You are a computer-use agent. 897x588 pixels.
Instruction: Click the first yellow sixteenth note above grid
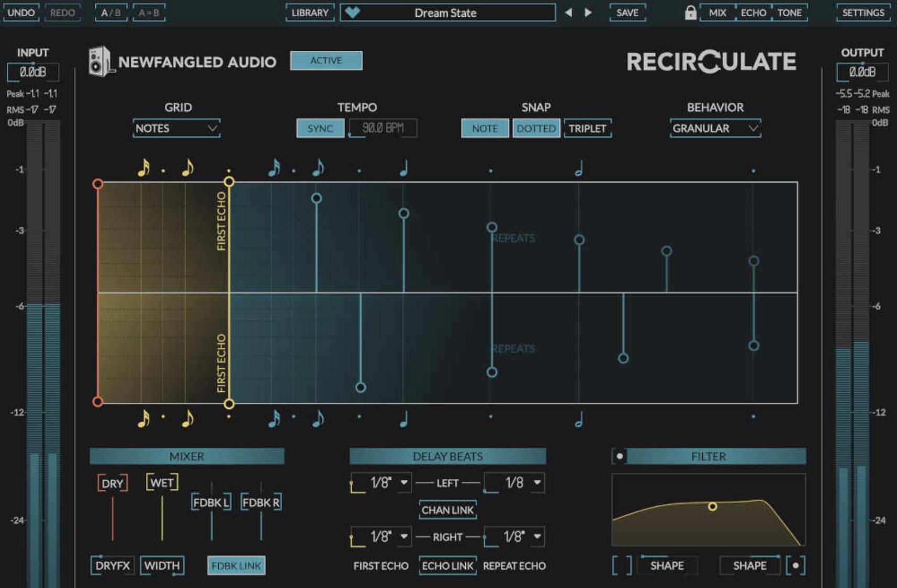[x=144, y=168]
